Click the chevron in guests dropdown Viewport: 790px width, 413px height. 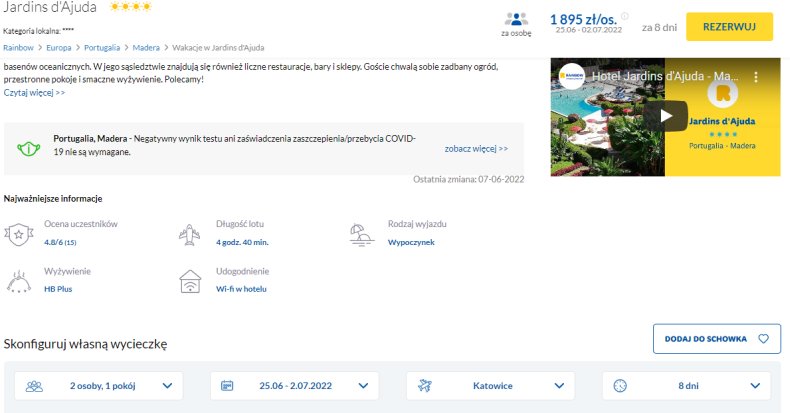point(167,386)
